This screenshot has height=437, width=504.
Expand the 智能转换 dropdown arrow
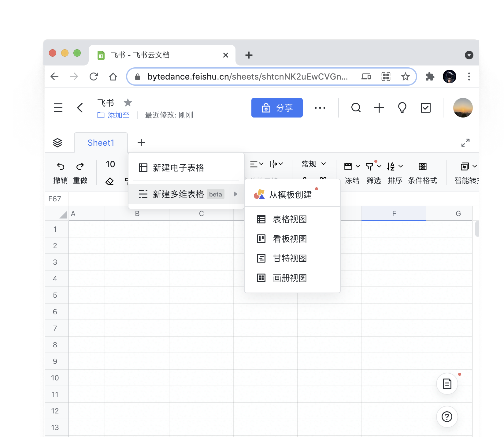click(475, 166)
